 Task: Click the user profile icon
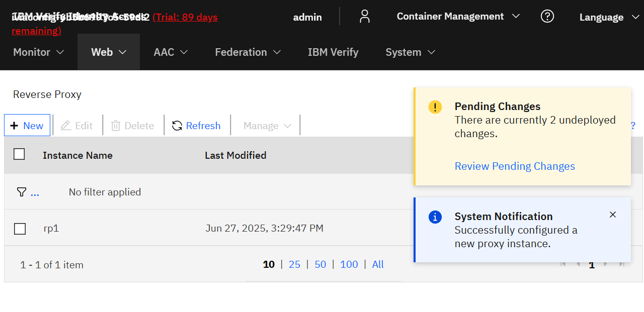point(365,17)
